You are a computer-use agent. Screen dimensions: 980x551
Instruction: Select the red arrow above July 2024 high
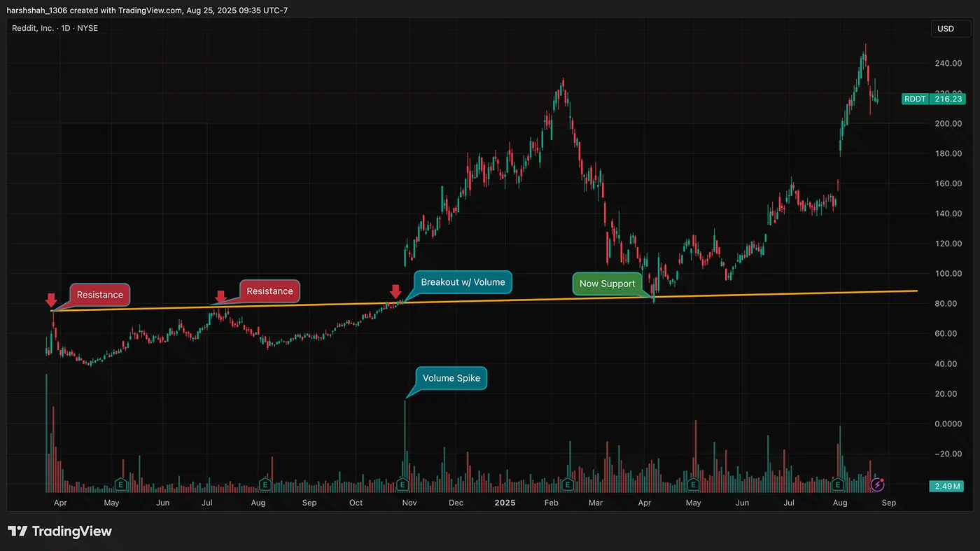tap(220, 297)
